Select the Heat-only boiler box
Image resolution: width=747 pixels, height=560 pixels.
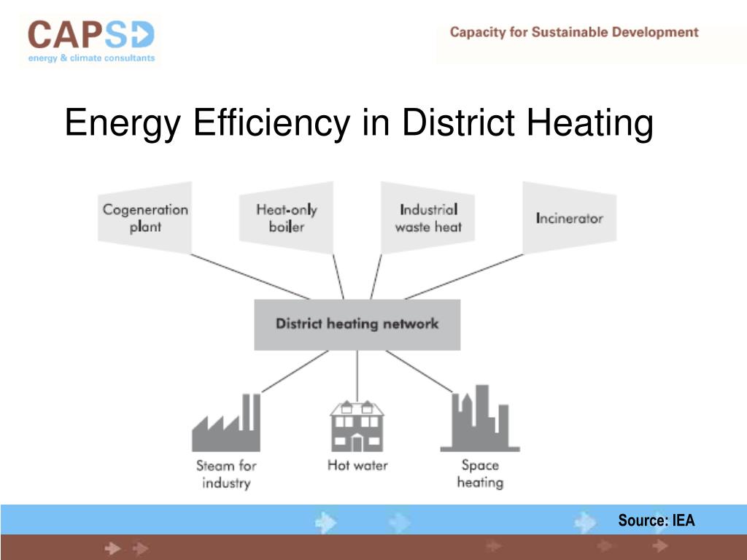coord(286,217)
